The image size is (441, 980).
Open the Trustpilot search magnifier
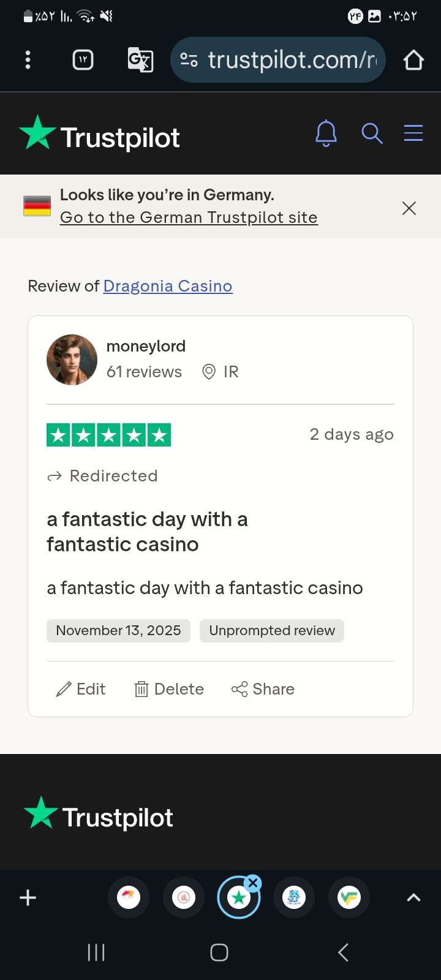372,133
